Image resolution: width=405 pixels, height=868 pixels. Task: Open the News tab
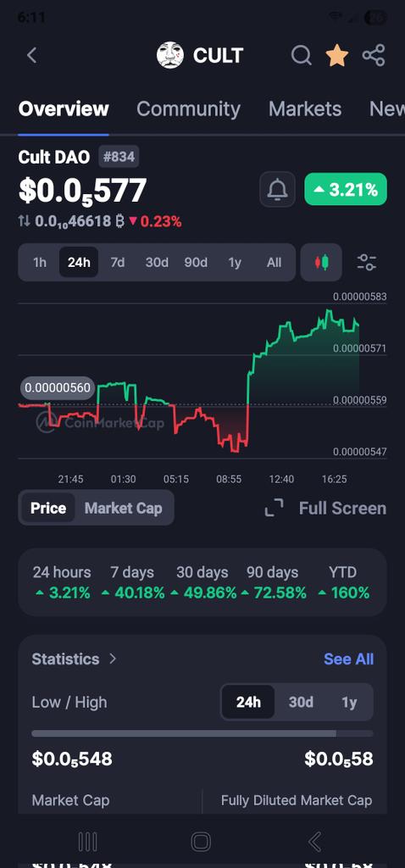[386, 109]
